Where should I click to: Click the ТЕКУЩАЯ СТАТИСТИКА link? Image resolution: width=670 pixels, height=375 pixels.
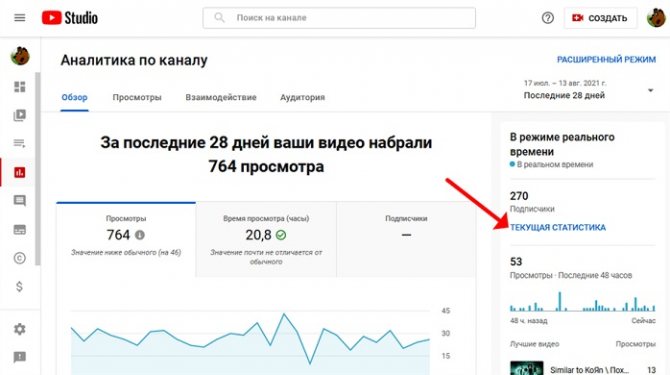[558, 227]
